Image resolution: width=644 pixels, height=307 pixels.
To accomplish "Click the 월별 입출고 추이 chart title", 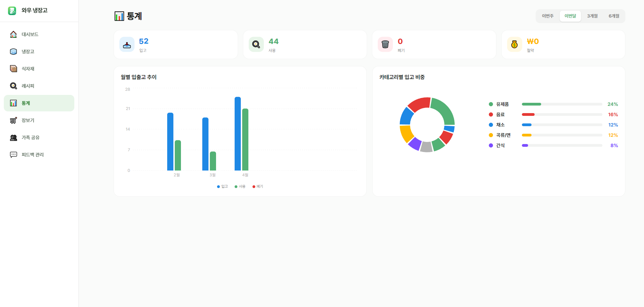I will (139, 77).
